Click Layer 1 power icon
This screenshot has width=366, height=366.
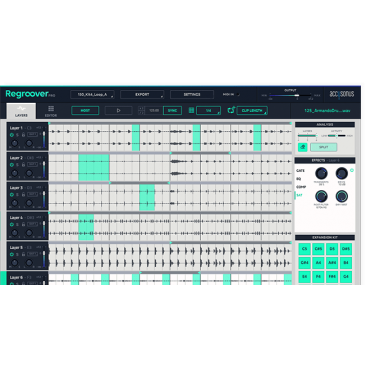click(12, 135)
